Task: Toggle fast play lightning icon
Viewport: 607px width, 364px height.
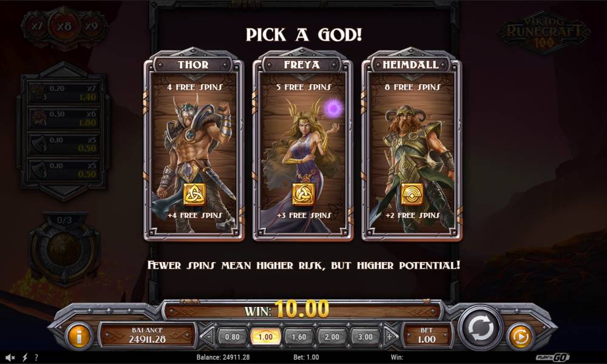Action: (25, 357)
